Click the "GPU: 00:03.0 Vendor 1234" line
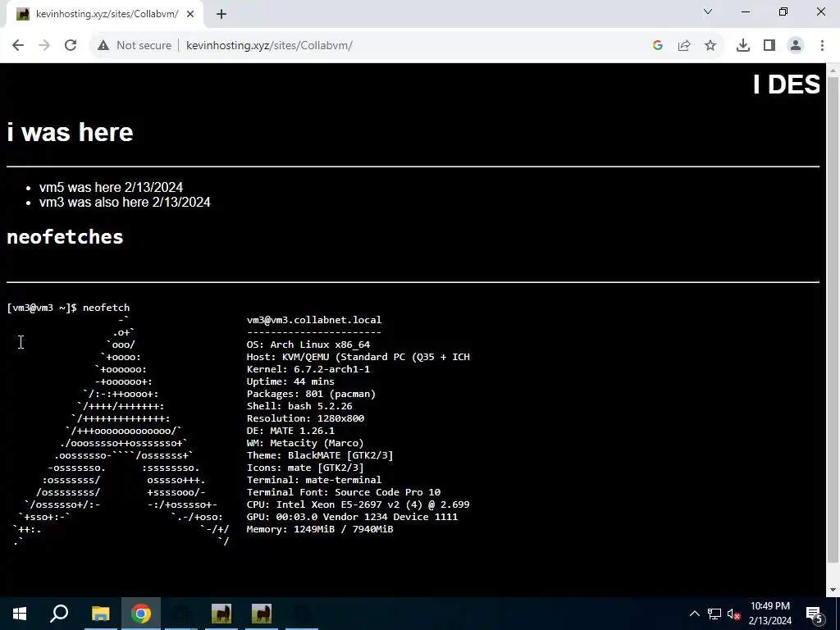Screen dimensions: 840x630 (352, 517)
